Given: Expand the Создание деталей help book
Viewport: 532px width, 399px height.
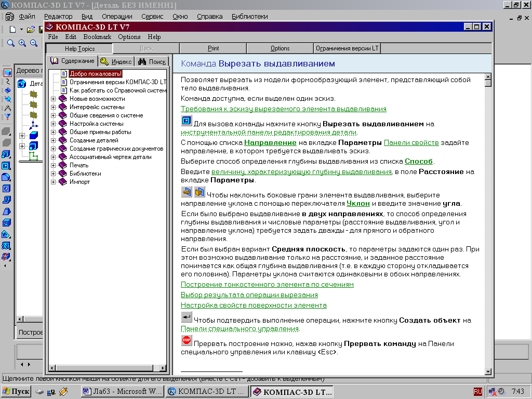Looking at the screenshot, I should (54, 140).
